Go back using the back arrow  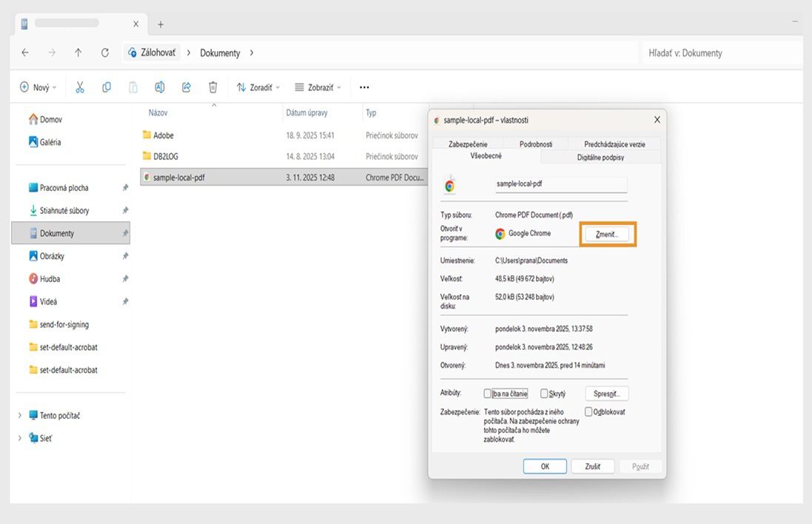point(25,53)
